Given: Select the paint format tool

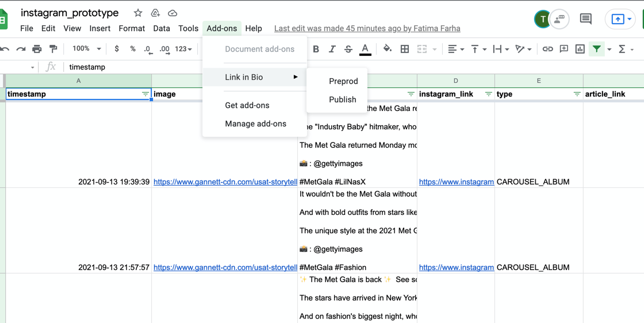Looking at the screenshot, I should (53, 49).
